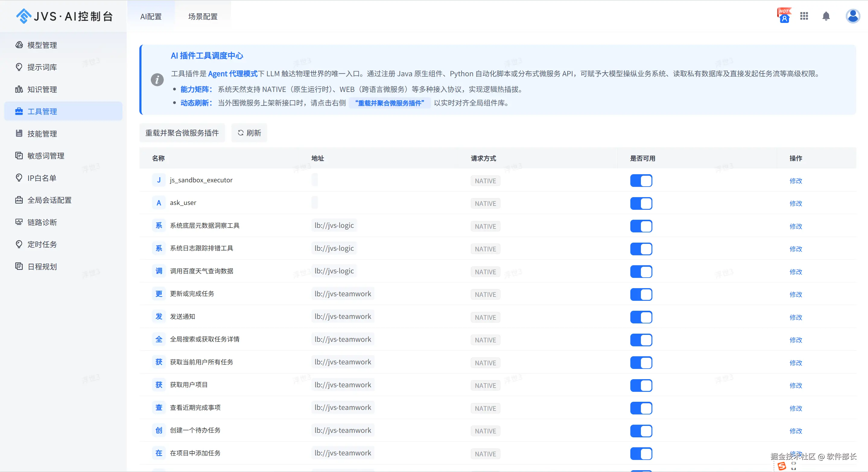
Task: Click the 刷新 button
Action: tap(249, 133)
